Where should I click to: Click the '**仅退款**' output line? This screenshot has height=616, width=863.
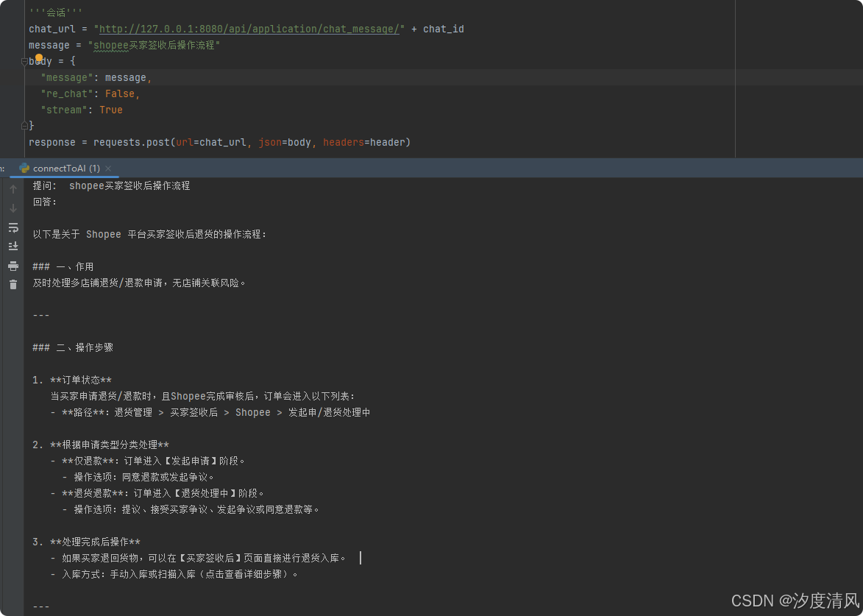[x=147, y=461]
